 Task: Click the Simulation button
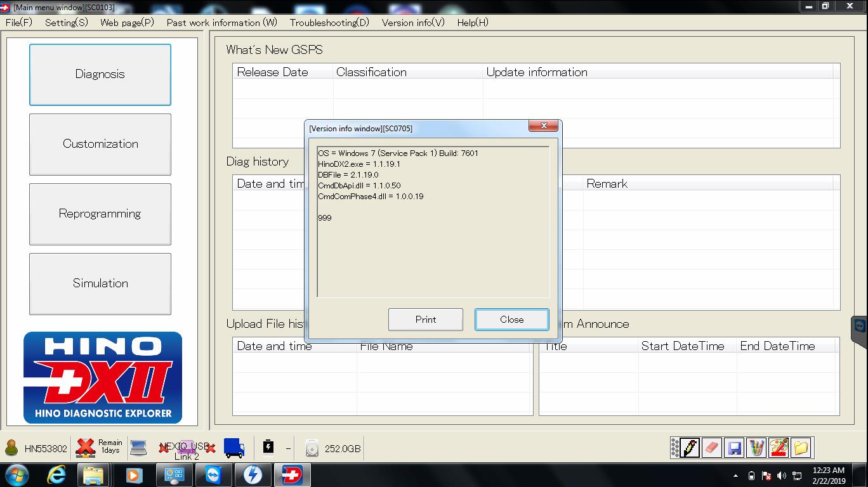(x=100, y=283)
